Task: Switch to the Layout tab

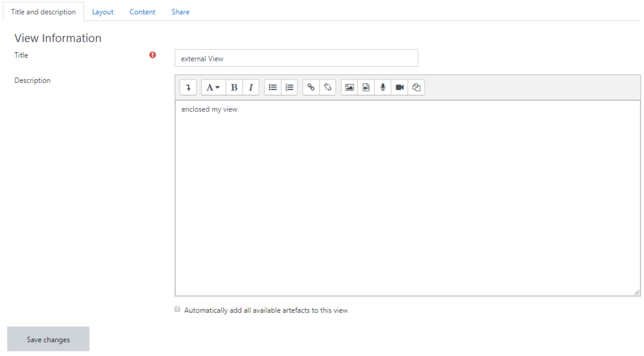Action: [x=103, y=12]
